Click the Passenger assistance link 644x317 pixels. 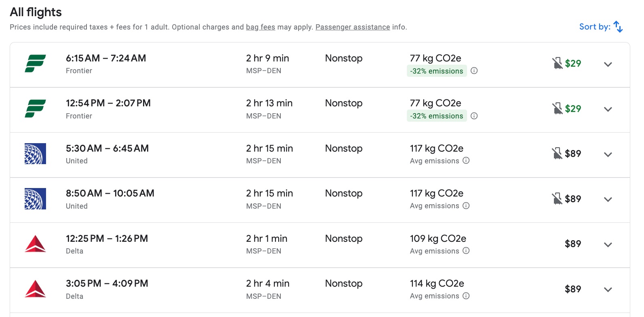click(352, 27)
